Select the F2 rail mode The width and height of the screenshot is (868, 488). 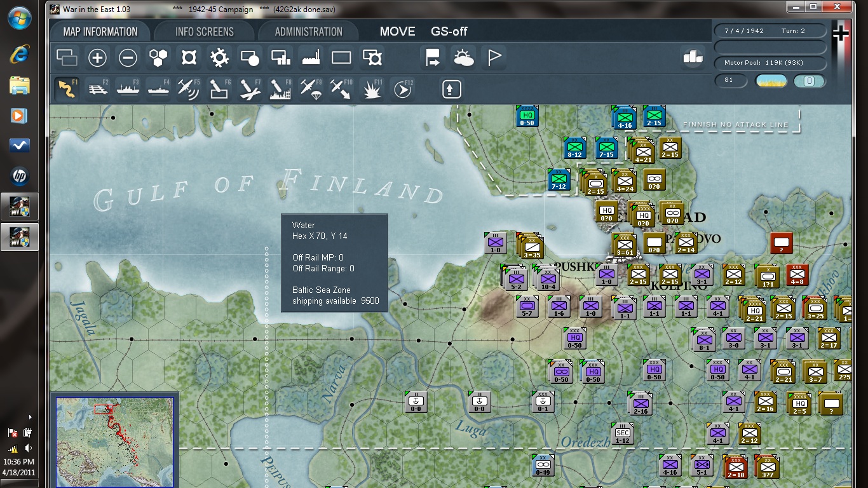pyautogui.click(x=97, y=89)
